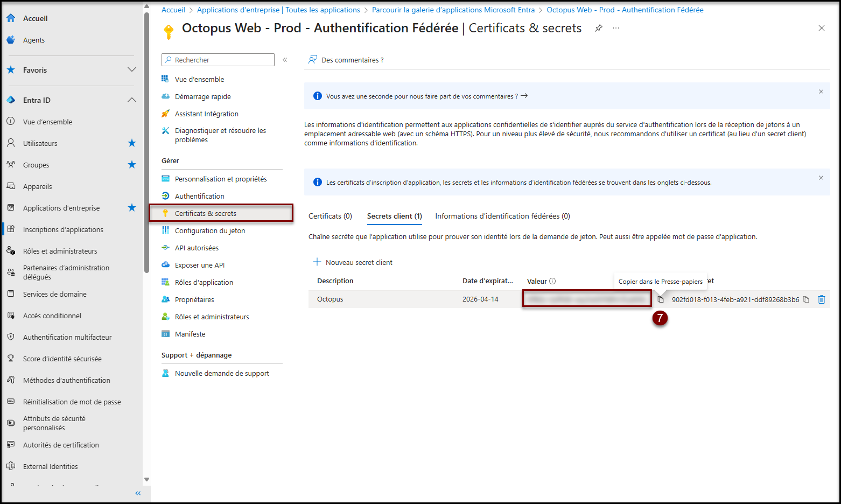Viewport: 841px width, 504px height.
Task: Pin the Certificats & secrets page
Action: click(599, 28)
